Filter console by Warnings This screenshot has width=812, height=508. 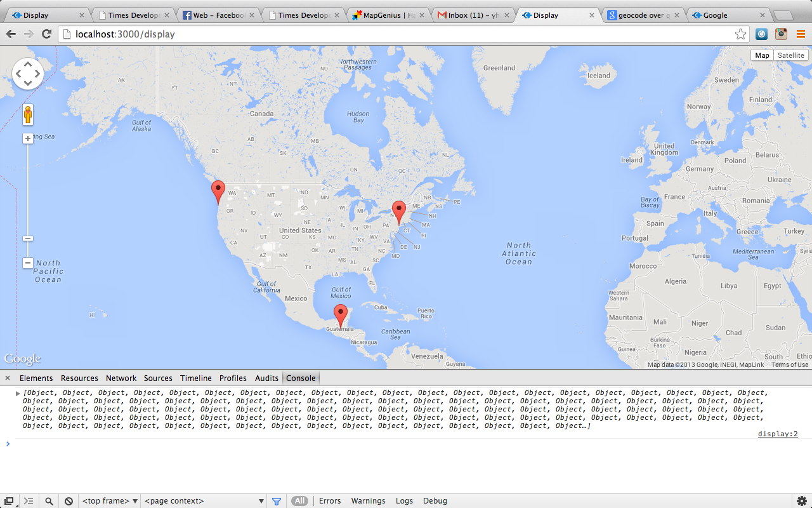coord(368,501)
